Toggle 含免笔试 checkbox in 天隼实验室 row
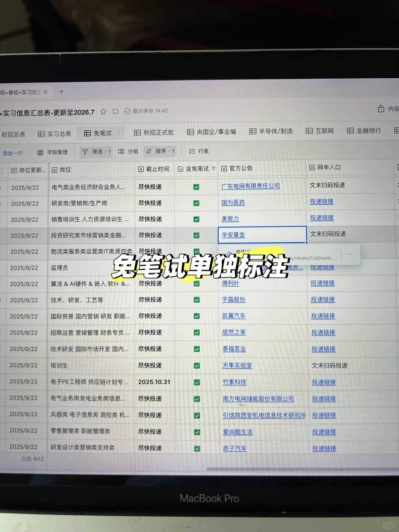The image size is (399, 532). [197, 366]
